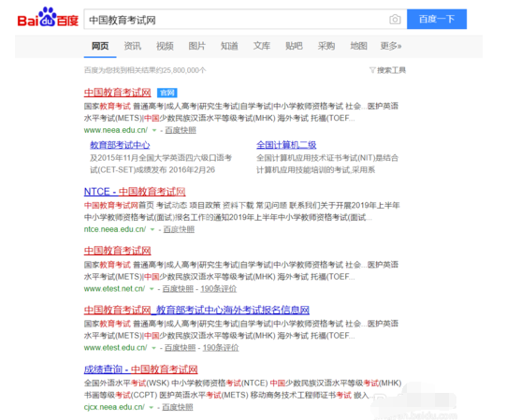Expand dropdown arrow next to cjcx.neea.edu.cn/
Viewport: 521px width, 420px height.
(152, 407)
